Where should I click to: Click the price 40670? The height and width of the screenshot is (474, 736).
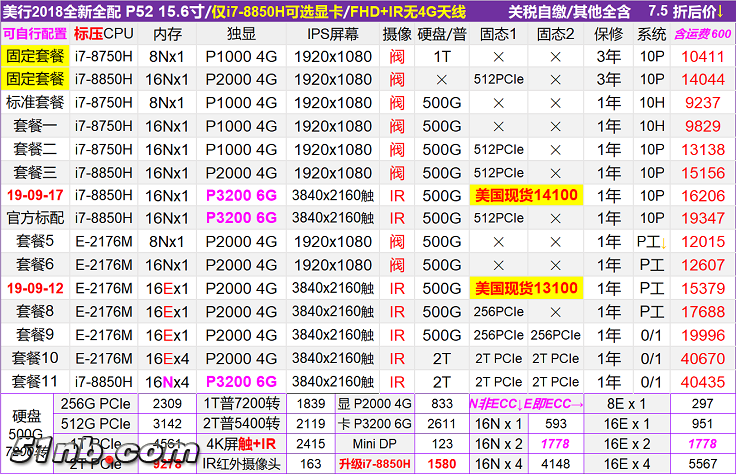tap(702, 358)
